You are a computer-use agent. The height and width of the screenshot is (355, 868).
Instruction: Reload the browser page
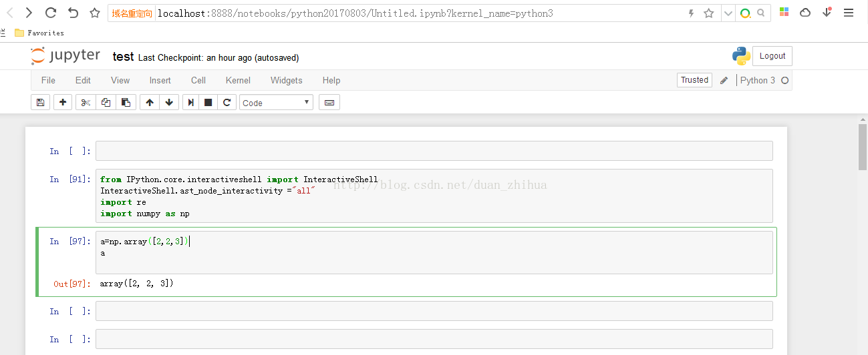click(x=51, y=13)
